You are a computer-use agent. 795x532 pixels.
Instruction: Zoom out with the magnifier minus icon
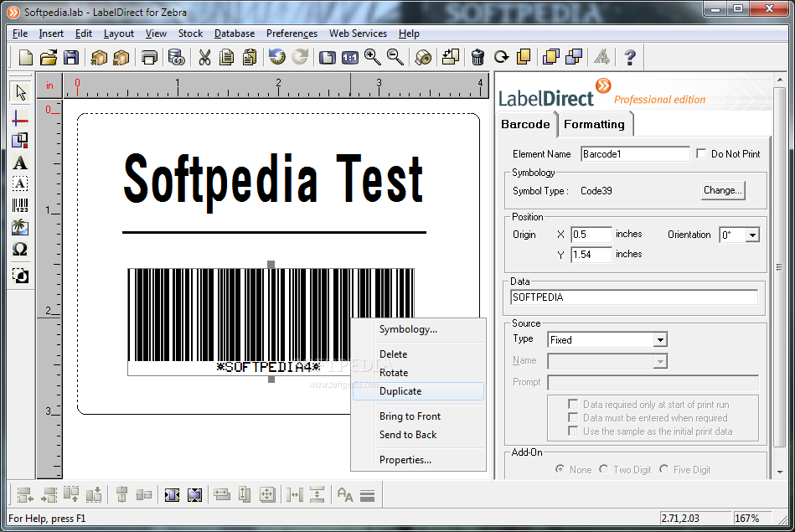coord(395,57)
